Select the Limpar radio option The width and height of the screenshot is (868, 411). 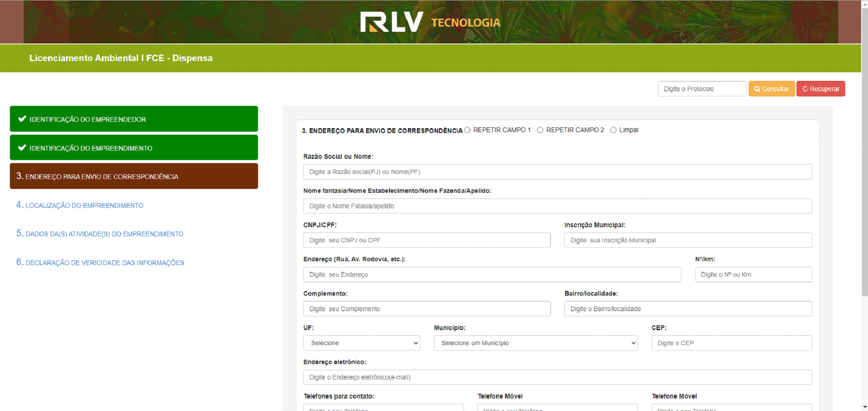(x=613, y=130)
